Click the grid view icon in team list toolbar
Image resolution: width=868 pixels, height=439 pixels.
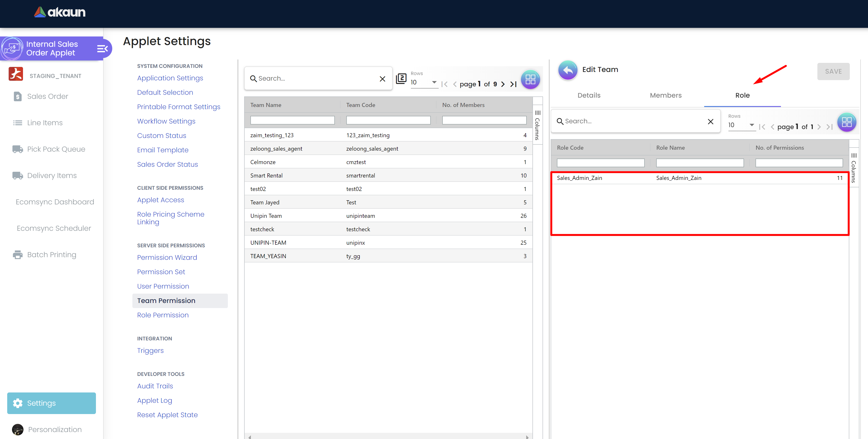[530, 79]
